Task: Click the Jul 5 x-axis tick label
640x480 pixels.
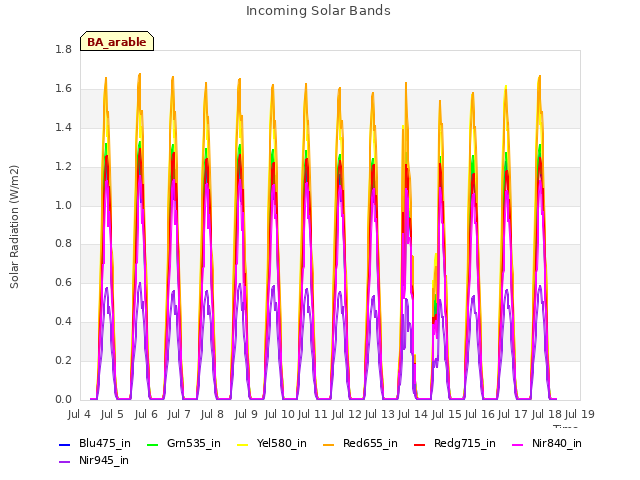Action: click(112, 414)
